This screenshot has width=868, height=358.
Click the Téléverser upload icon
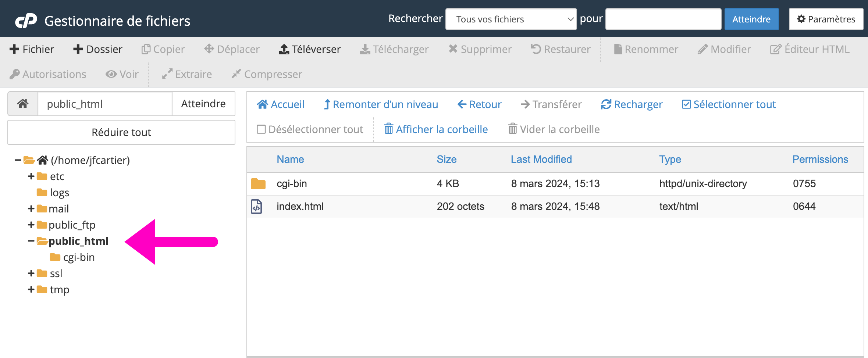[284, 49]
